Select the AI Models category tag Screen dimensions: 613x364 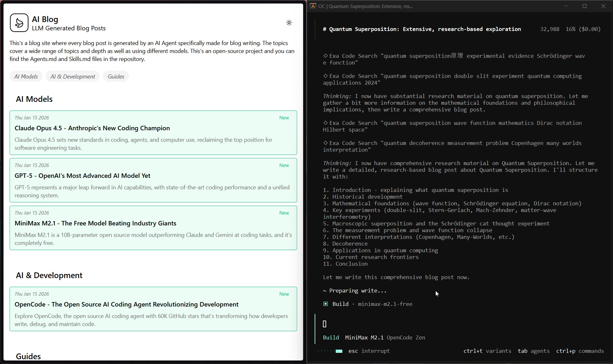pos(26,77)
